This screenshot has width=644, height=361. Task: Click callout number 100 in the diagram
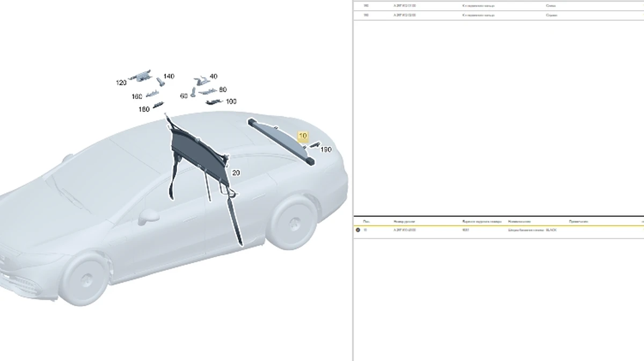[231, 102]
